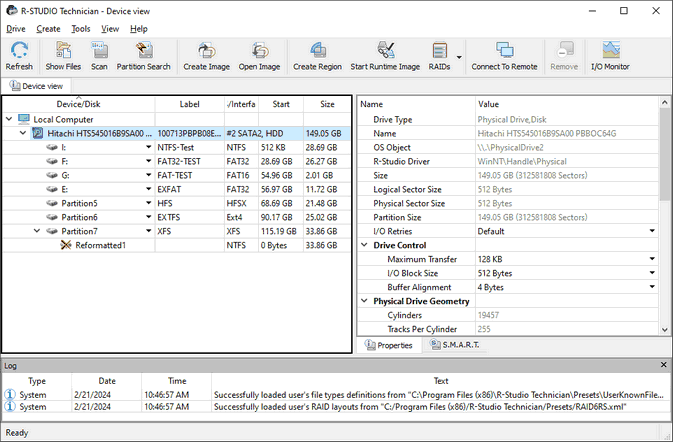Collapse the Hitachi drive node
This screenshot has height=442, width=673.
(x=23, y=133)
